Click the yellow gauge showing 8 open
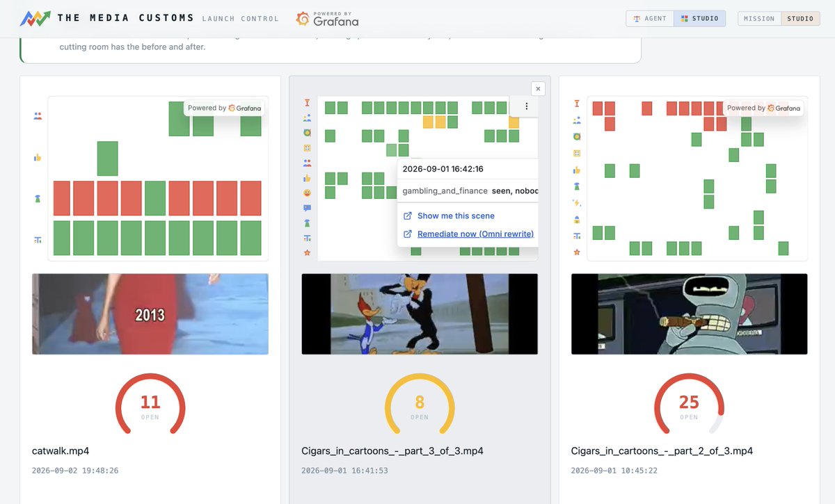The width and height of the screenshot is (835, 504). 420,405
